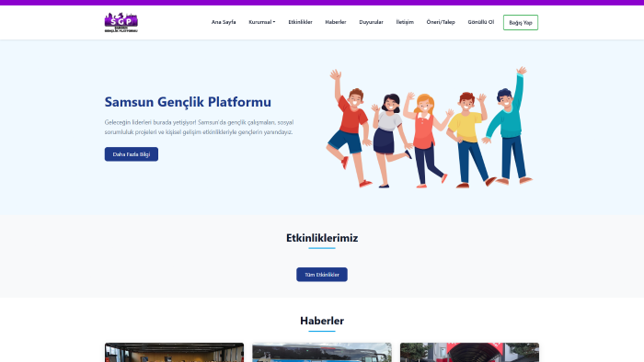Click the Etkinliklerimiz section heading
The image size is (644, 362).
coord(322,238)
